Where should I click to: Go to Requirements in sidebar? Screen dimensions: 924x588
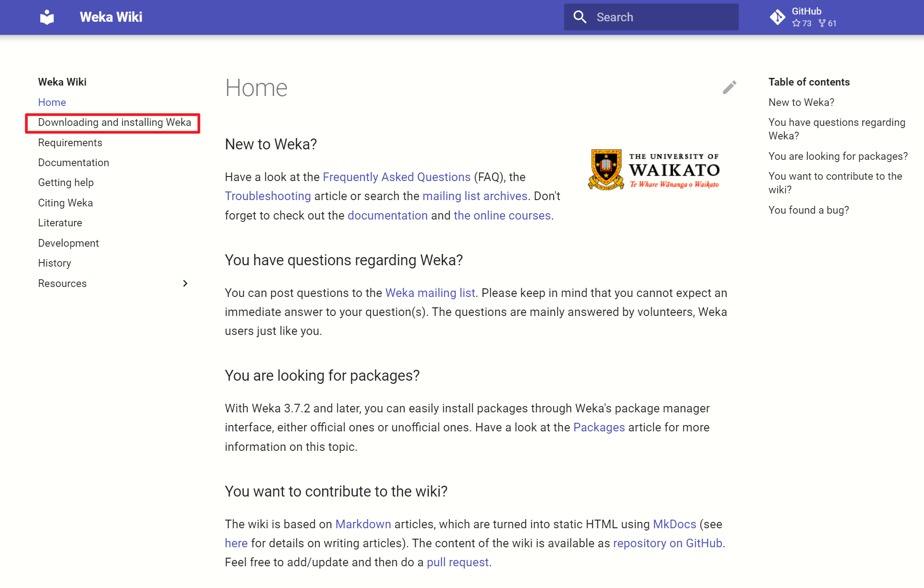(70, 143)
